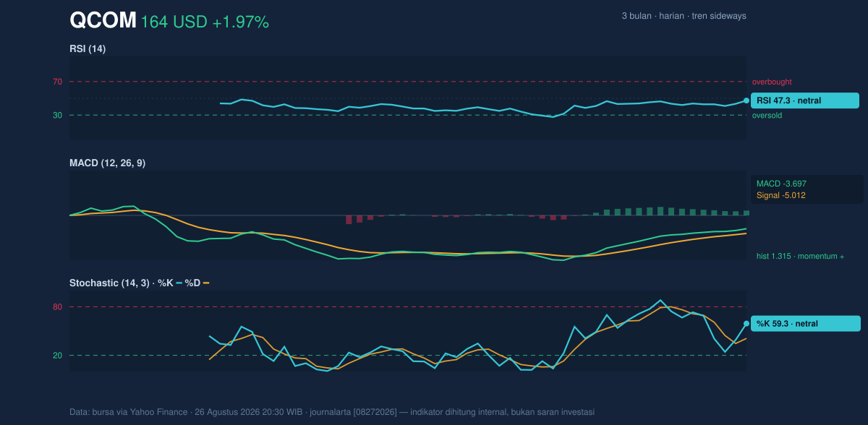The image size is (868, 425).
Task: Click the Signal -5.012 value
Action: 781,195
